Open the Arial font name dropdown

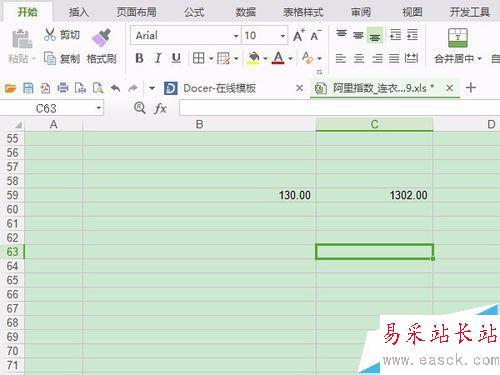pos(236,36)
